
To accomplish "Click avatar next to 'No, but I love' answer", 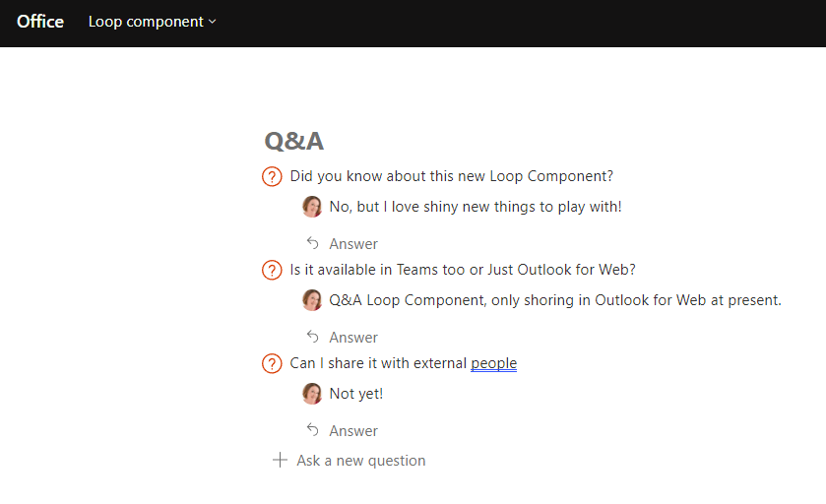I will point(312,207).
